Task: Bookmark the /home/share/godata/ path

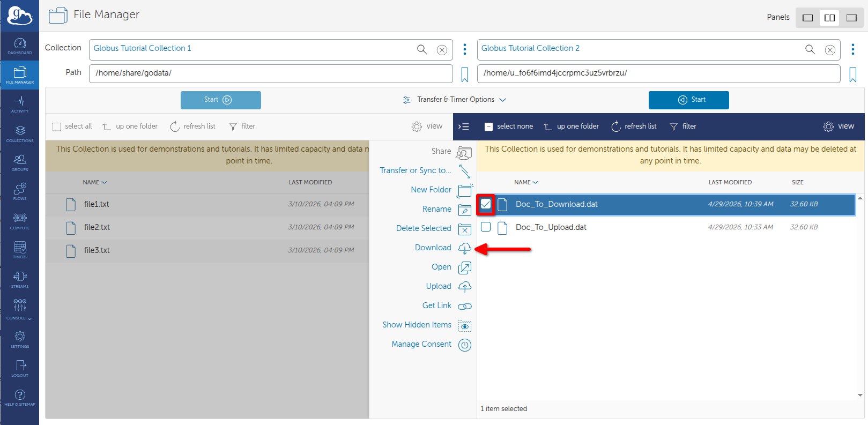Action: click(x=465, y=74)
